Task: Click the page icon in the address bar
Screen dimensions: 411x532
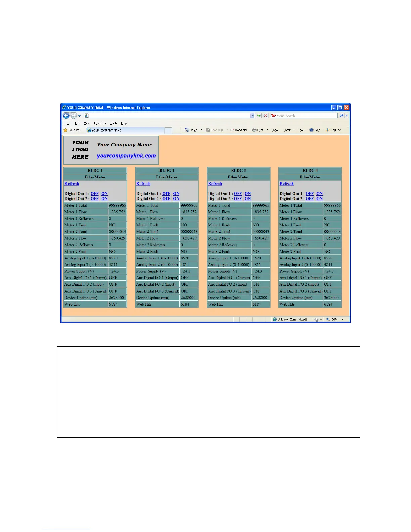Action: (x=86, y=116)
